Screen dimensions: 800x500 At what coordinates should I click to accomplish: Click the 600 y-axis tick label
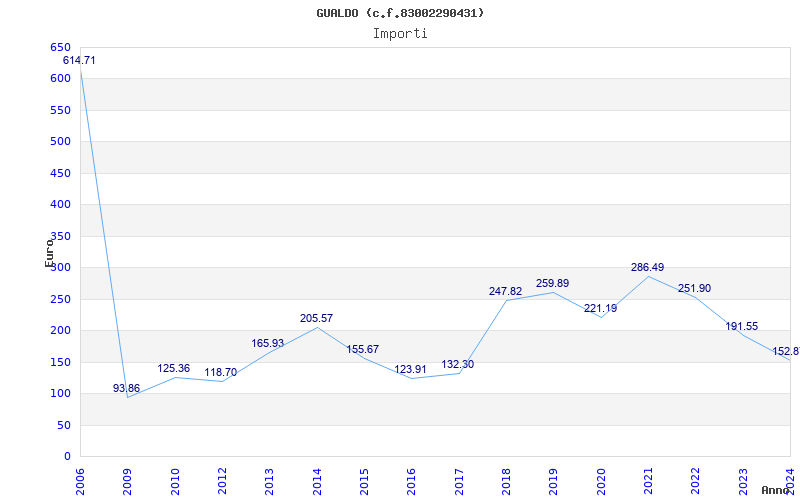tap(60, 79)
